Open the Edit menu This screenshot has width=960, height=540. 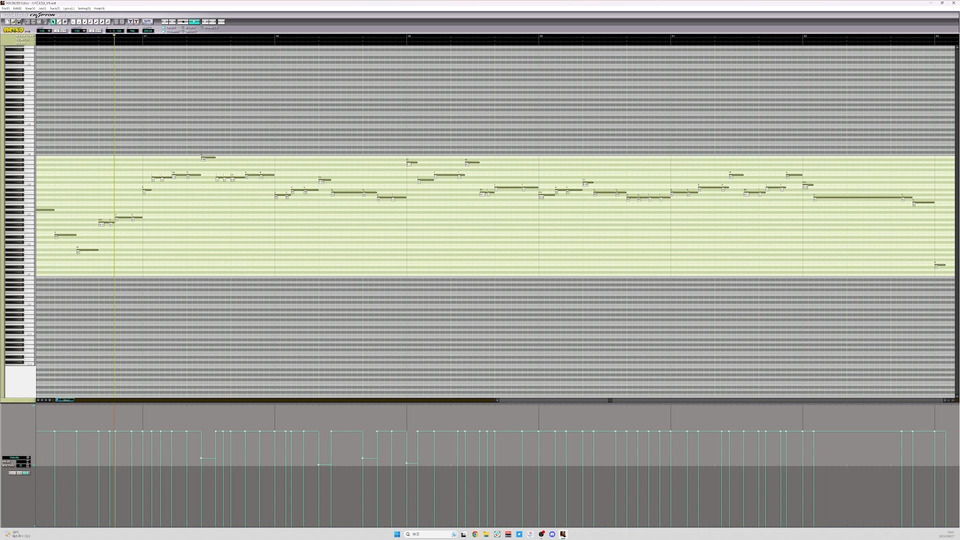pyautogui.click(x=17, y=9)
